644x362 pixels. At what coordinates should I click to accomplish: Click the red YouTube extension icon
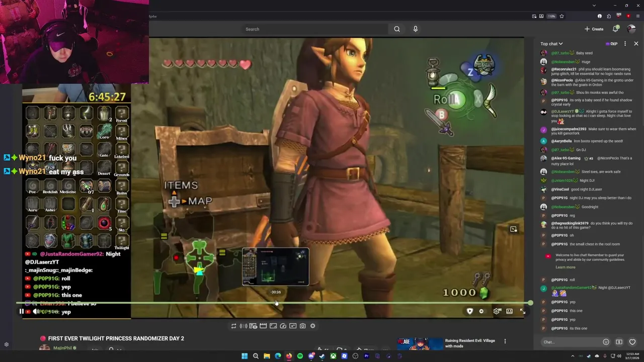click(x=628, y=16)
